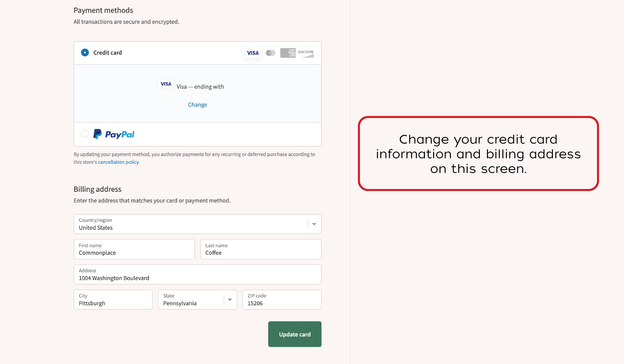Select the Credit card radio button
624x364 pixels.
85,52
